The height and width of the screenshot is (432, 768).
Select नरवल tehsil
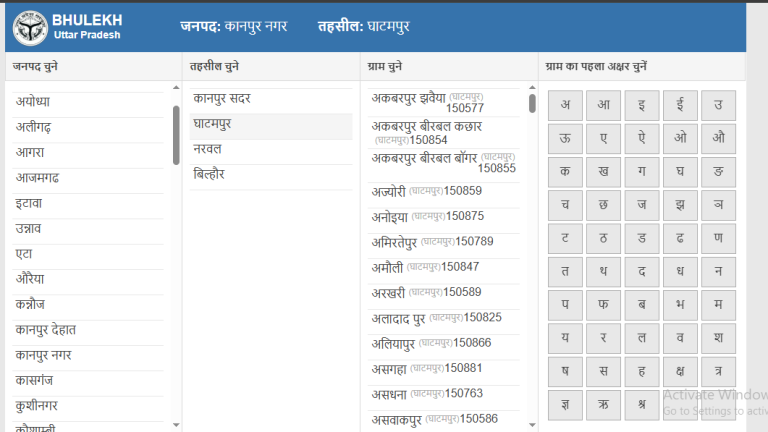pyautogui.click(x=208, y=149)
